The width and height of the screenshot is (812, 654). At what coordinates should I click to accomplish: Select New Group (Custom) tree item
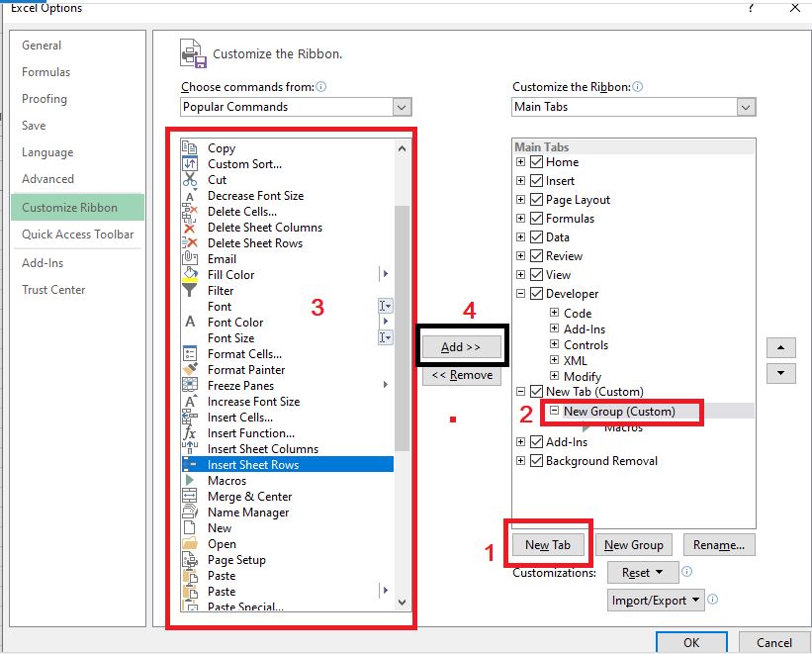click(x=619, y=411)
